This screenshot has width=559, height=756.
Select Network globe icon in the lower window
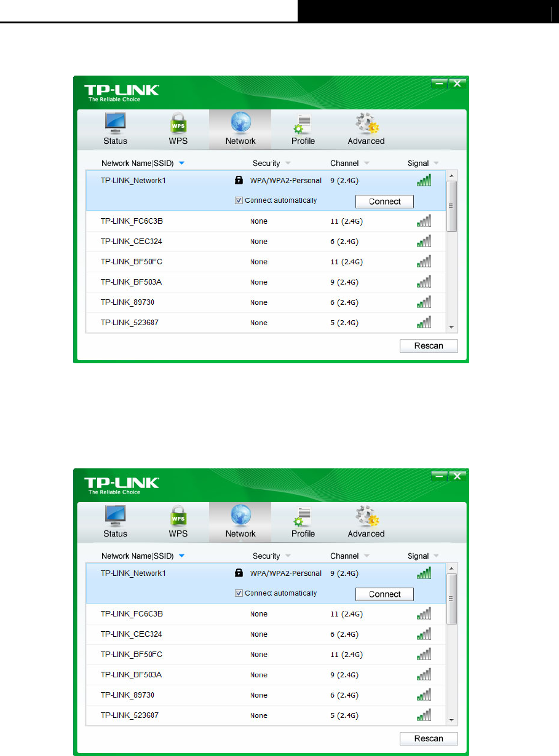click(240, 516)
